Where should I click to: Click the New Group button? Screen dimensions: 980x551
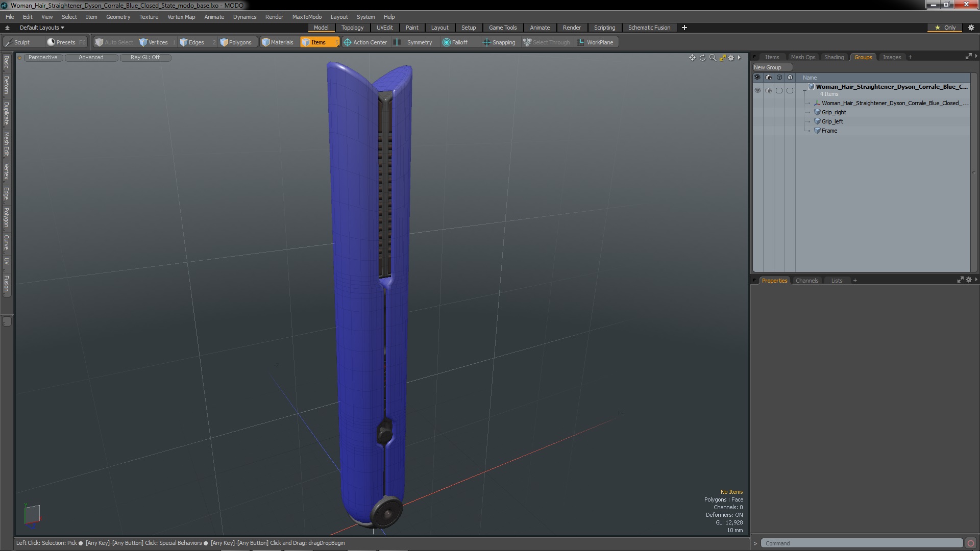(771, 67)
